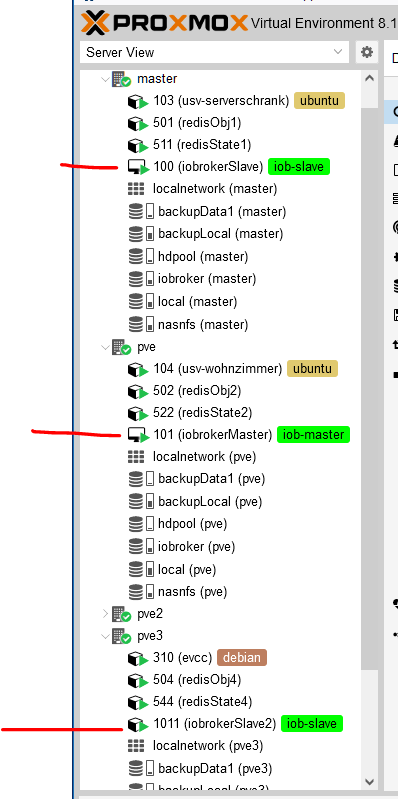This screenshot has width=398, height=799.
Task: Click container icon for 502 redisObj2
Action: 138,391
